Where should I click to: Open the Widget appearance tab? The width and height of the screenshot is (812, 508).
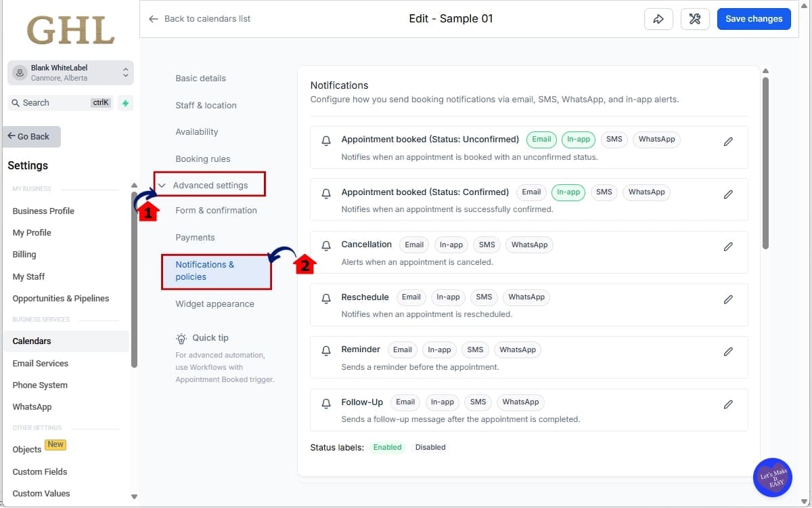215,304
